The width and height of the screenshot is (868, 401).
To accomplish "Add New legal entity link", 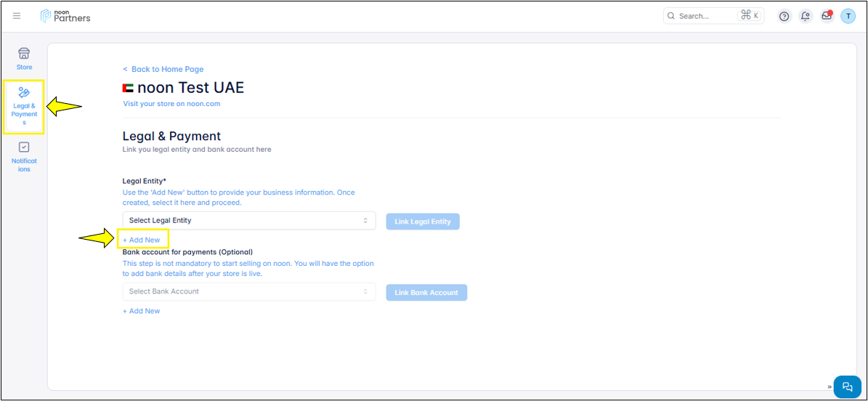I will 142,240.
